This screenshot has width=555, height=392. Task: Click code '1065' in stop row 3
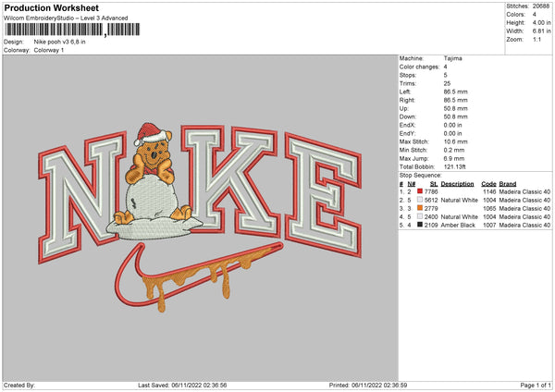click(489, 208)
